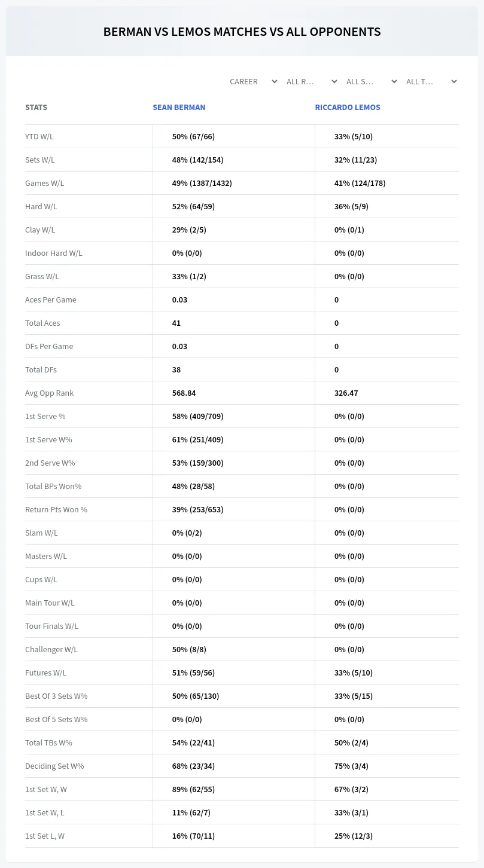The height and width of the screenshot is (868, 484).
Task: Select the YTD W/L row label
Action: (39, 136)
